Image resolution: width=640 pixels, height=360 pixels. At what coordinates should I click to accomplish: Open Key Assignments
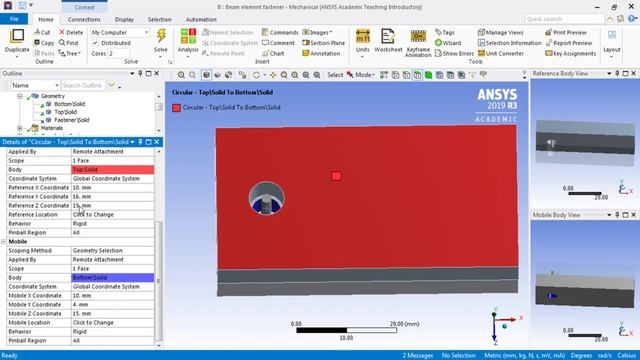571,53
